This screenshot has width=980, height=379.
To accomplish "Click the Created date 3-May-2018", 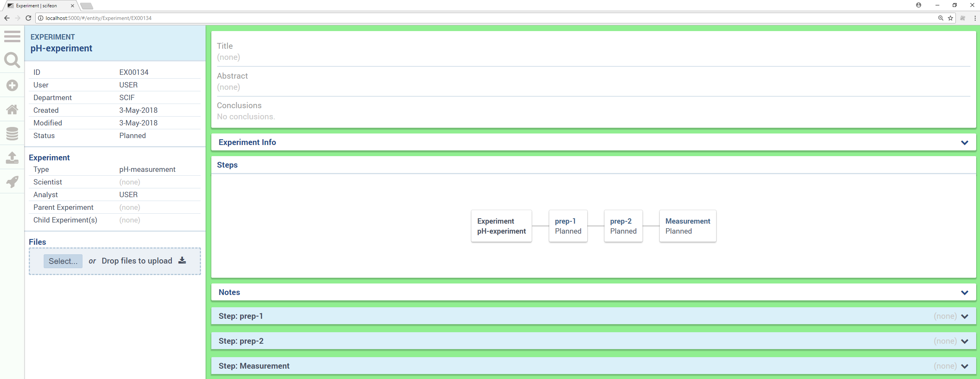I will (138, 110).
